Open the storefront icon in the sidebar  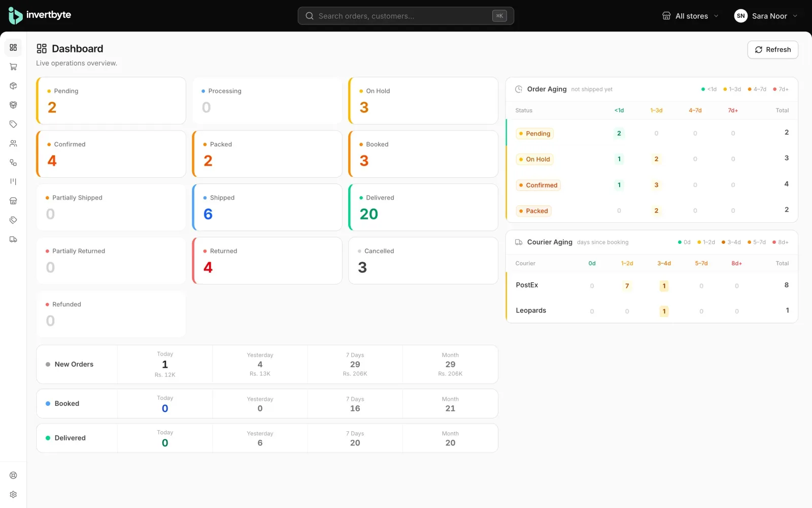(13, 201)
